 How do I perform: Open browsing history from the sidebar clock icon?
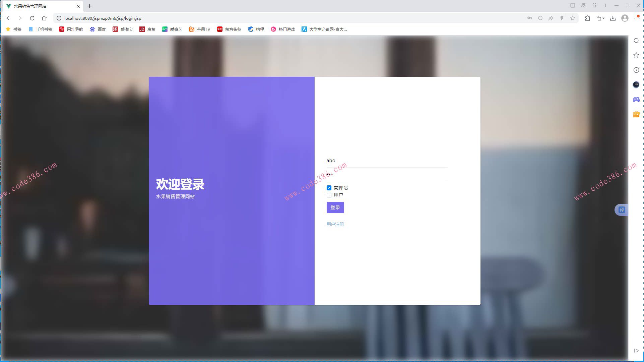click(x=636, y=70)
